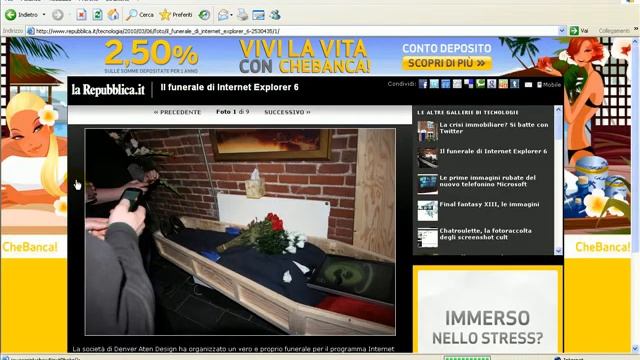This screenshot has height=360, width=640.
Task: Share via the orange Condividi icon
Action: pos(503,84)
